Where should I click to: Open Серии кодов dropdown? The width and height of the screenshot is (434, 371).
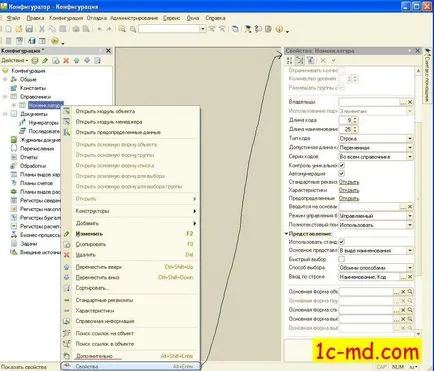coord(410,156)
